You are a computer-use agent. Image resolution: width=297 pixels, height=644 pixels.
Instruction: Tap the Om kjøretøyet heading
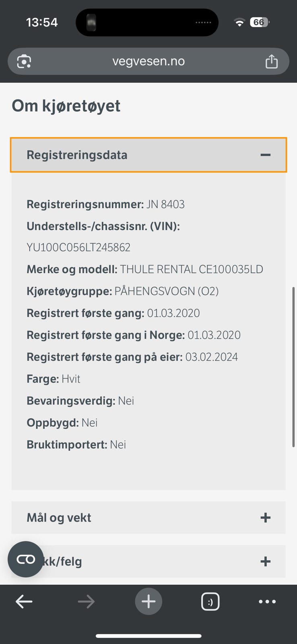(x=66, y=106)
